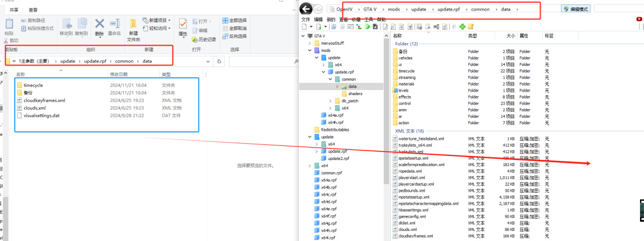
Task: Sort OpenIV list by size (大小) column
Action: (x=511, y=36)
